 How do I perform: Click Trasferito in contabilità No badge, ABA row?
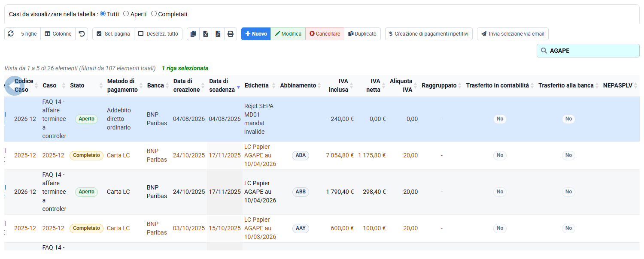click(500, 155)
